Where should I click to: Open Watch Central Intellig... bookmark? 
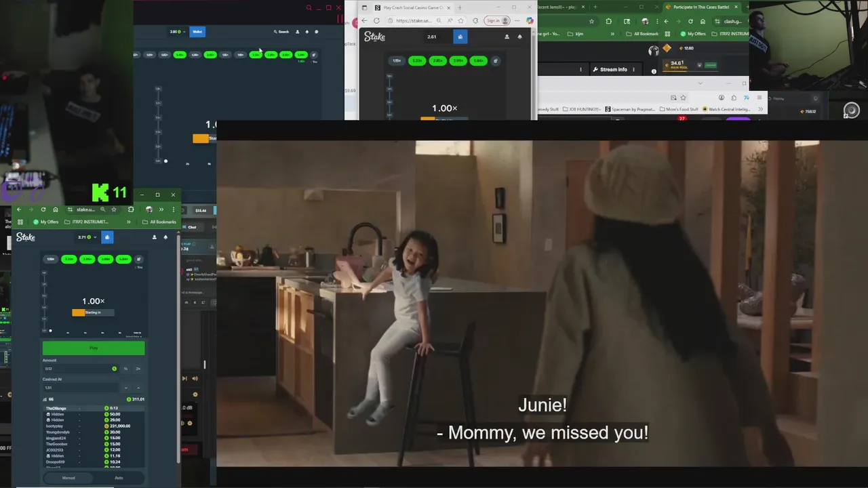coord(727,109)
